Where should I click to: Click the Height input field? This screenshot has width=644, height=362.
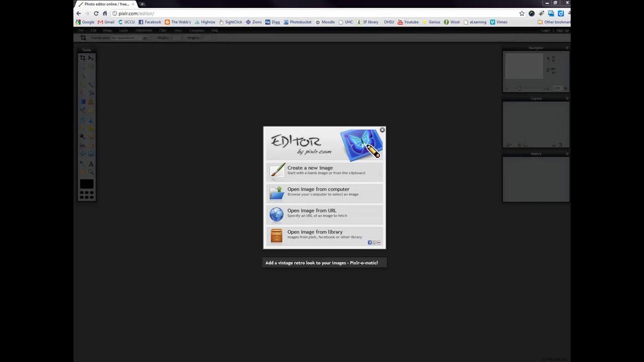coord(206,38)
